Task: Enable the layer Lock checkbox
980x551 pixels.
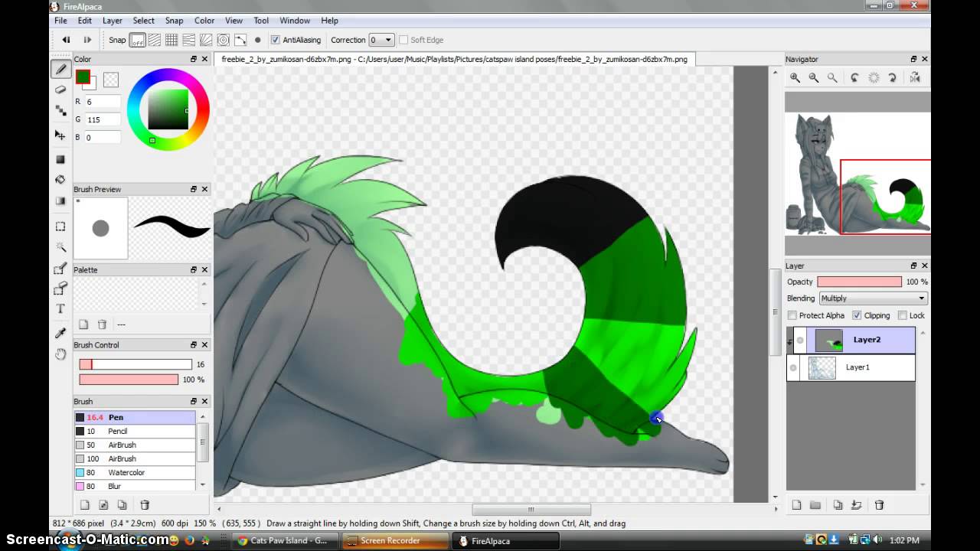Action: point(903,315)
